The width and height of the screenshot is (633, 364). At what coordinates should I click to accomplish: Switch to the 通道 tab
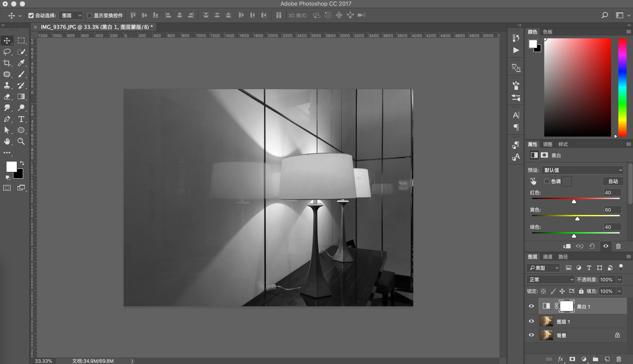[x=547, y=257]
